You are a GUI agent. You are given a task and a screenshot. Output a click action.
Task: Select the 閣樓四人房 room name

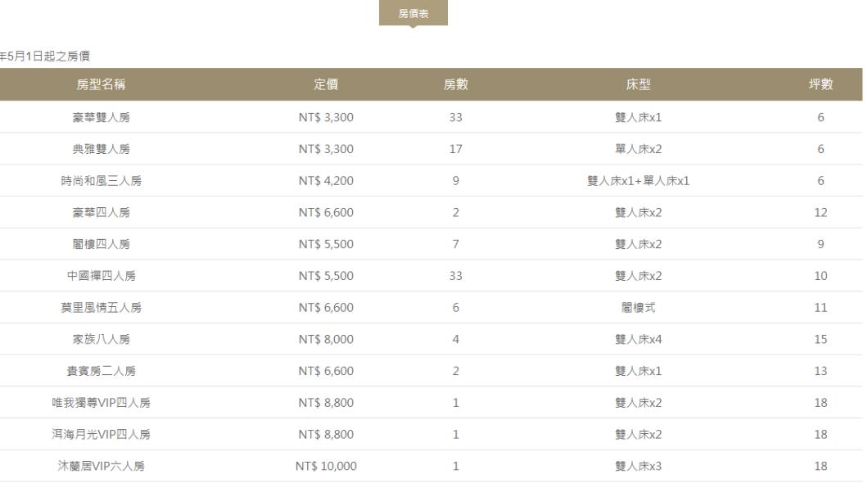point(101,244)
